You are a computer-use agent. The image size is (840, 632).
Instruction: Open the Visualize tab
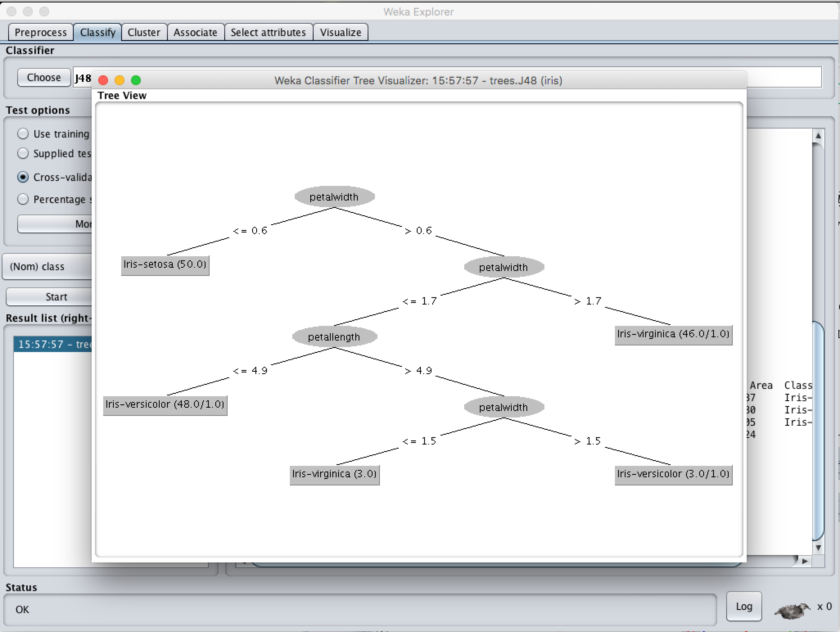tap(340, 32)
